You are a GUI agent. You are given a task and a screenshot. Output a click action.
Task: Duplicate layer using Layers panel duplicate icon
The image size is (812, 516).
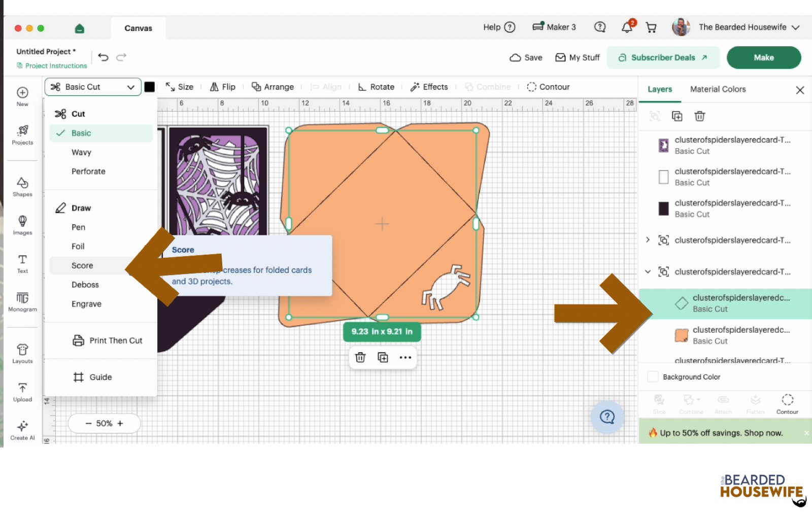tap(677, 116)
